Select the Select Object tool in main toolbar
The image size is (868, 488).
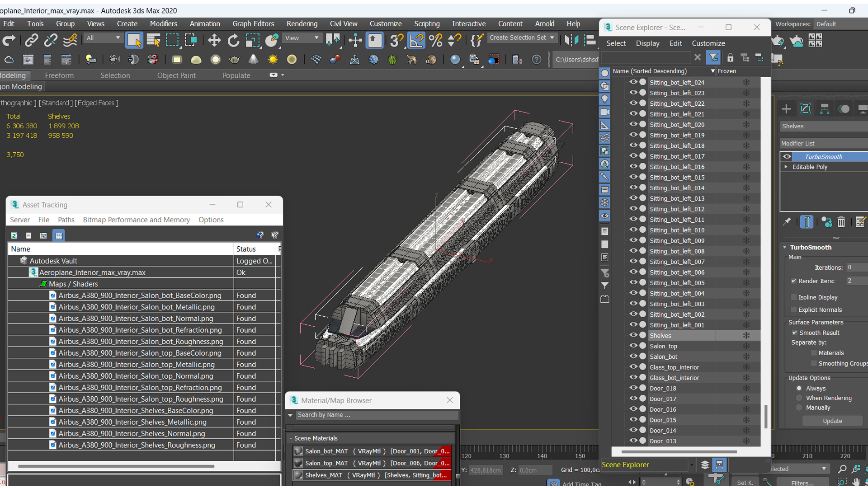click(134, 40)
